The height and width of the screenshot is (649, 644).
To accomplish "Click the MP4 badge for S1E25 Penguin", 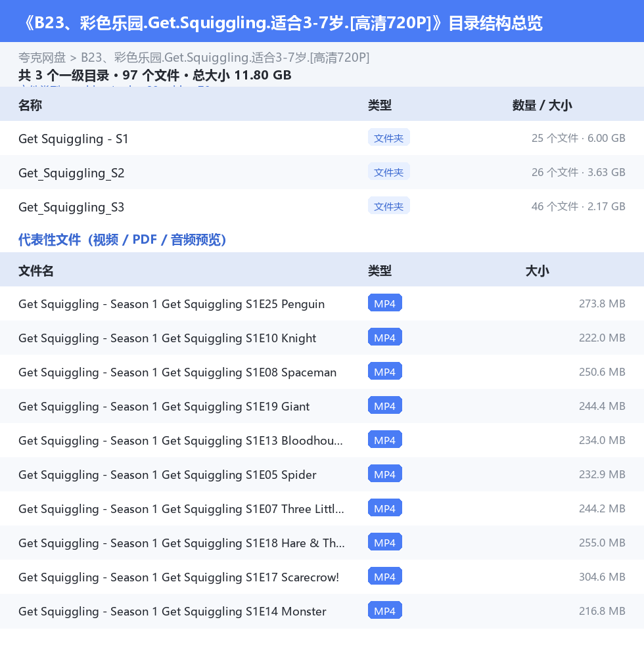I will (x=384, y=303).
